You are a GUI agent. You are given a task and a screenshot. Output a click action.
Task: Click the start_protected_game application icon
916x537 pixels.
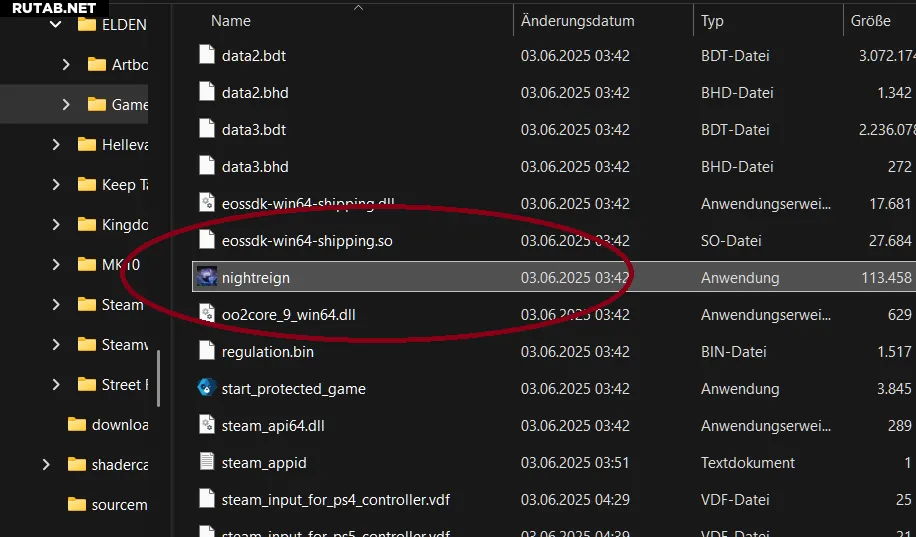[x=207, y=387]
